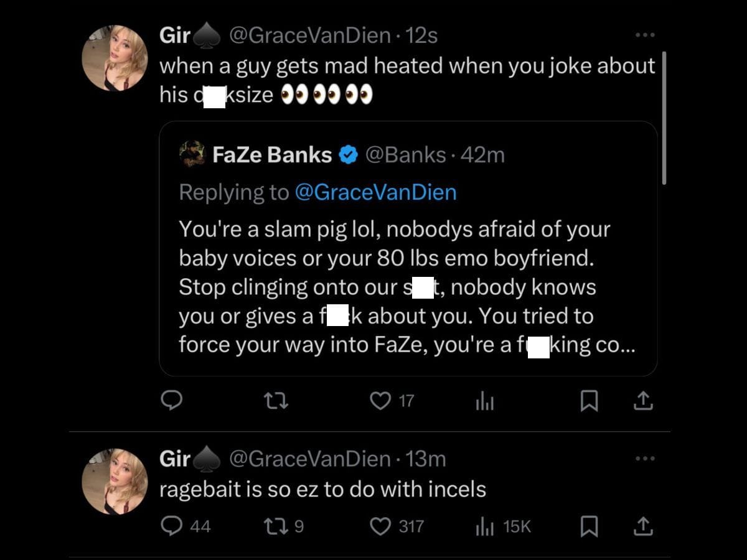Open the reply icon on FaZe Banks quote tweet
This screenshot has height=560, width=747.
pyautogui.click(x=172, y=401)
